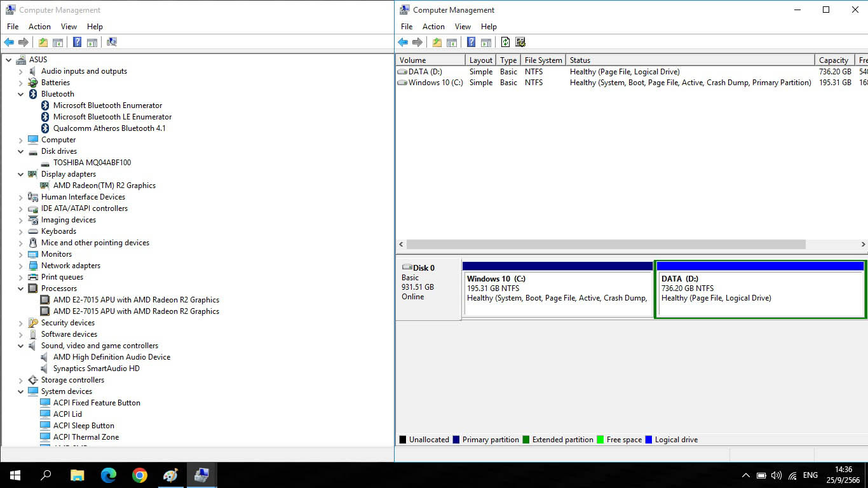This screenshot has width=868, height=488.
Task: Open Help icon in left window toolbar
Action: [77, 43]
